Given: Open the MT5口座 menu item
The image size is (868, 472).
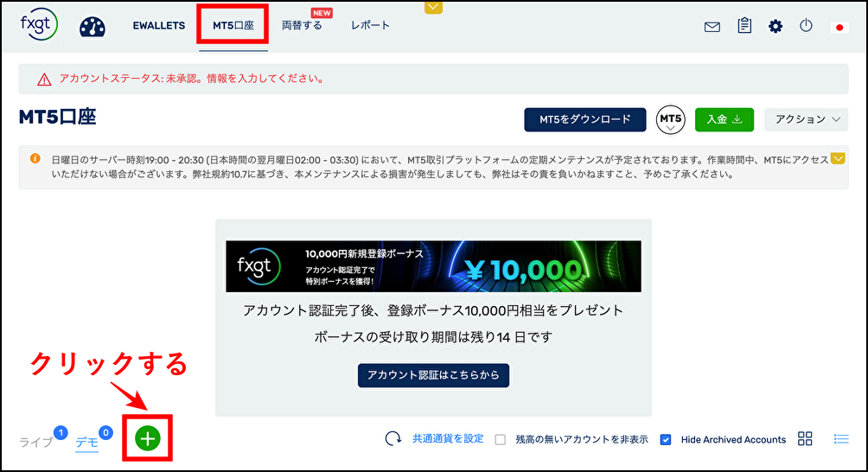Looking at the screenshot, I should coord(233,25).
